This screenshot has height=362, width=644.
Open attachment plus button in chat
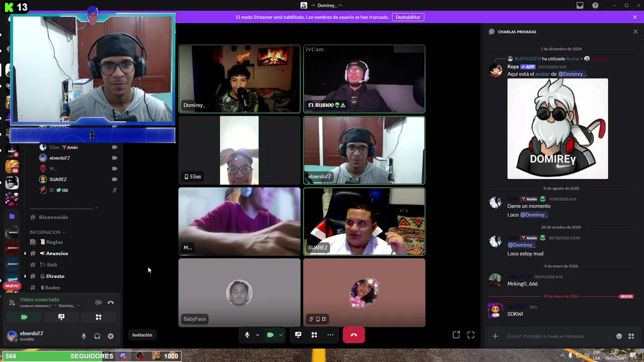point(496,336)
